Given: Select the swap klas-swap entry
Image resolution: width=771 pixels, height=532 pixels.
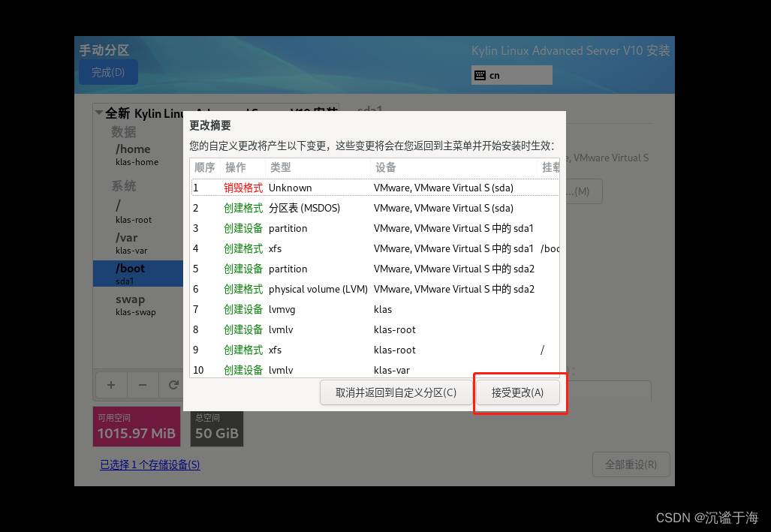Looking at the screenshot, I should pos(137,305).
